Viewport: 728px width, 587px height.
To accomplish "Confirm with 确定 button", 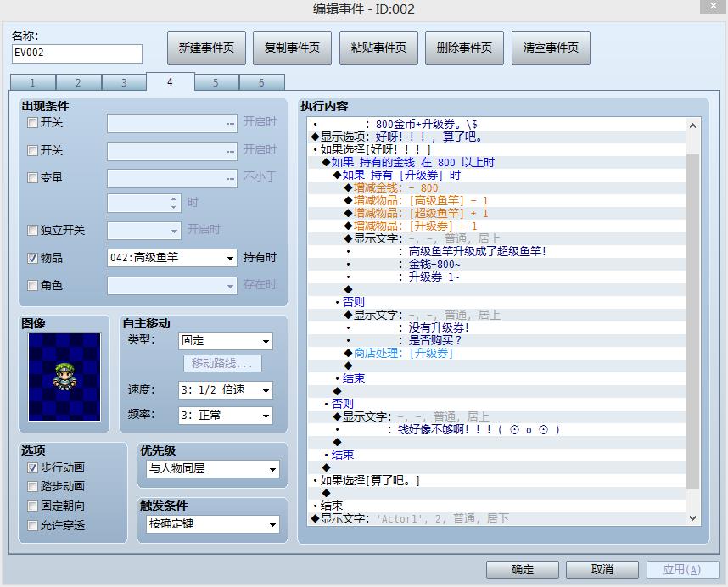I will coord(523,569).
